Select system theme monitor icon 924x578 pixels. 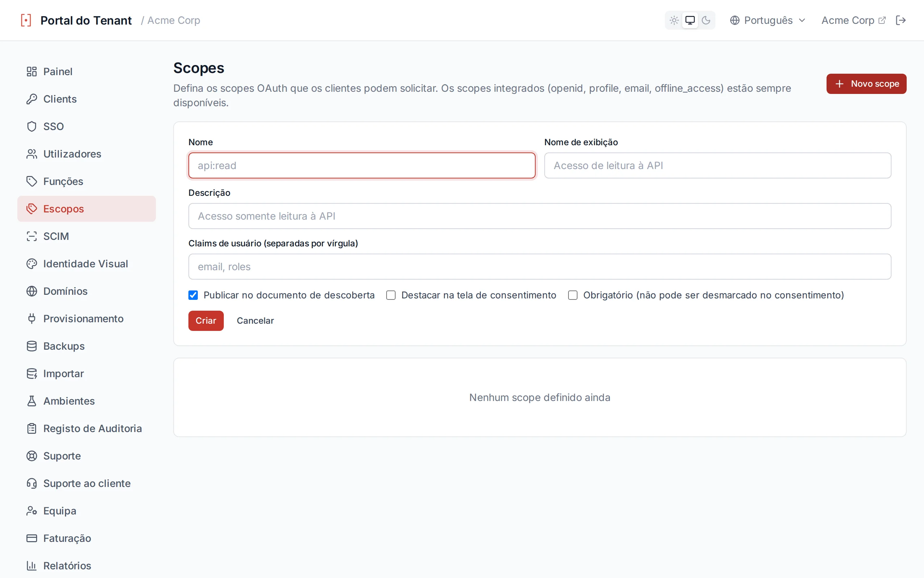(690, 20)
